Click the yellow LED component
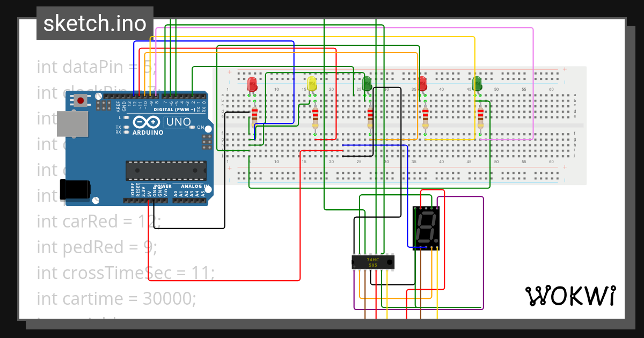 coord(311,84)
